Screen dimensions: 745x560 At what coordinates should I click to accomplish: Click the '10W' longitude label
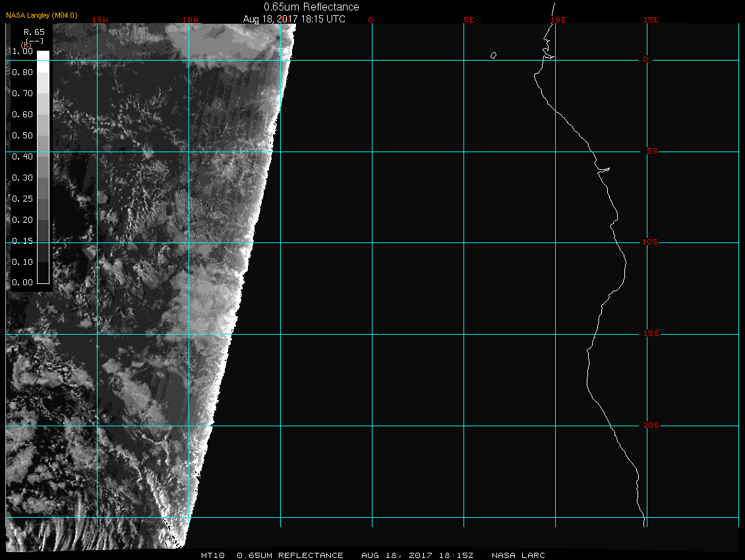click(x=191, y=20)
